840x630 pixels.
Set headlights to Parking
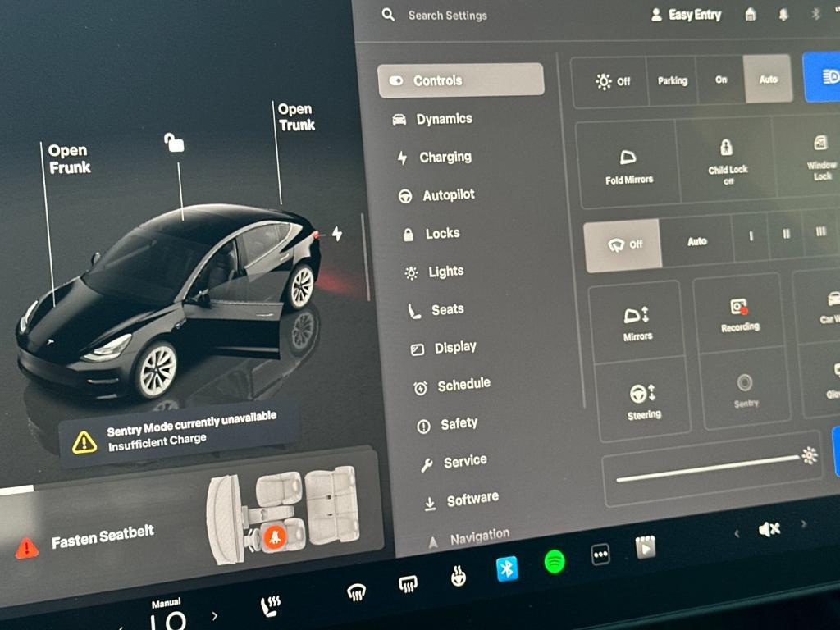click(673, 81)
